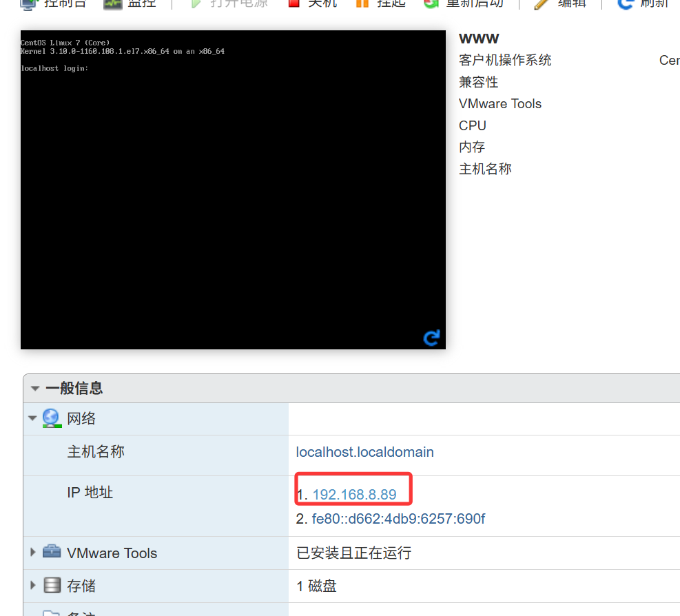The image size is (680, 616).
Task: Open the fe80::d662:4db9:6257:690f IPv6 link
Action: (398, 519)
